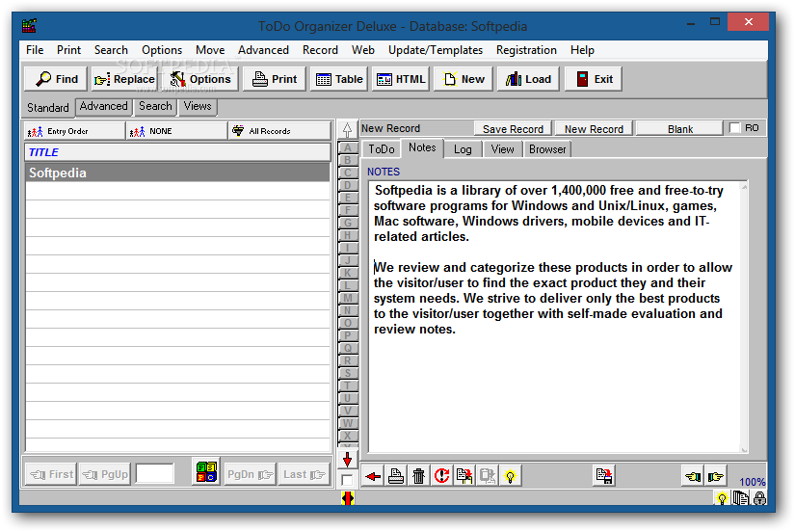795x532 pixels.
Task: Click the Find toolbar button
Action: 56,79
